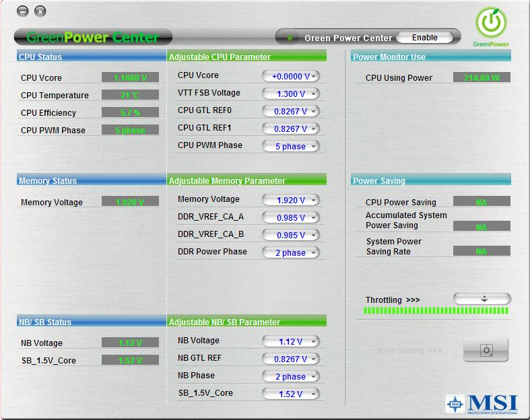Click the Adjustable CPU Parameter header
530x420 pixels.
246,56
